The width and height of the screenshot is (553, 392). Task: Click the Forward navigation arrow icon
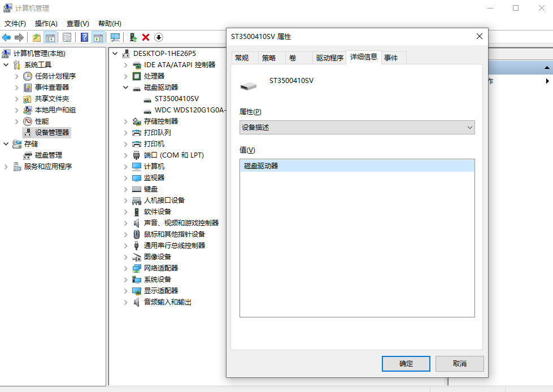tap(20, 37)
